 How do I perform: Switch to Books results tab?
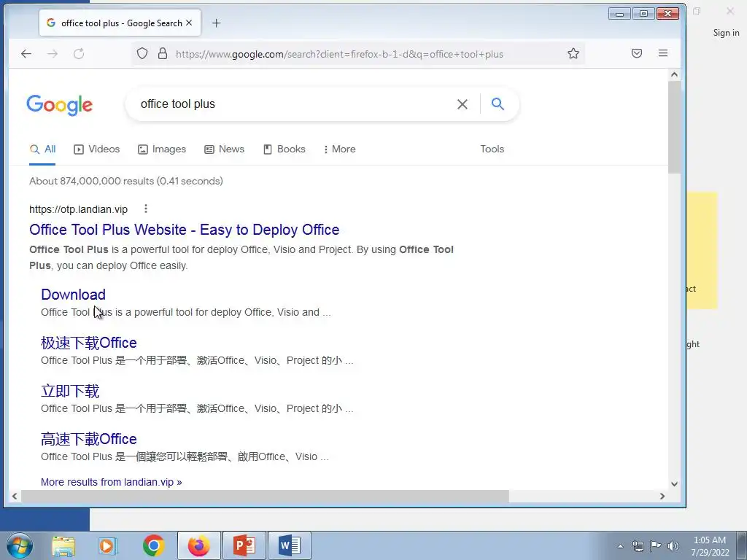coord(285,149)
